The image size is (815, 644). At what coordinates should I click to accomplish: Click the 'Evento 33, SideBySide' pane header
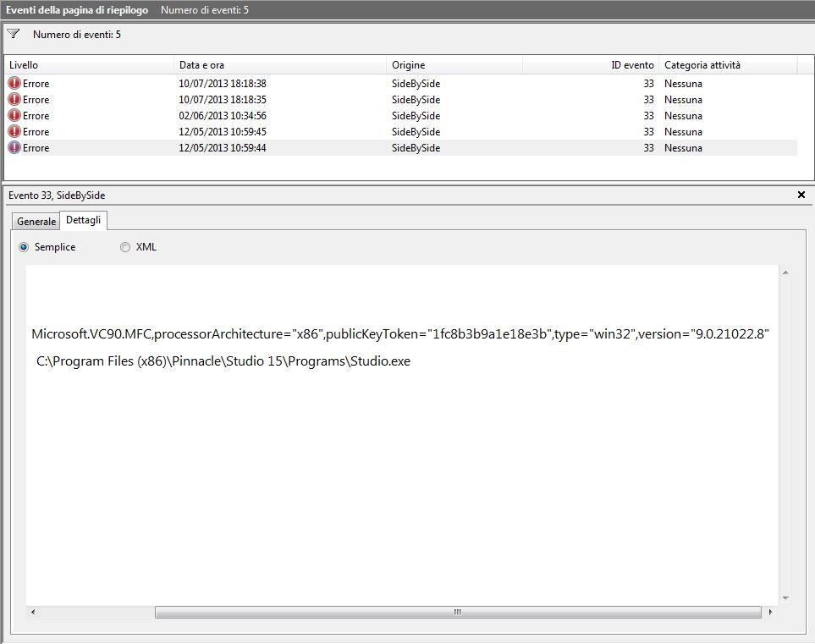[57, 195]
